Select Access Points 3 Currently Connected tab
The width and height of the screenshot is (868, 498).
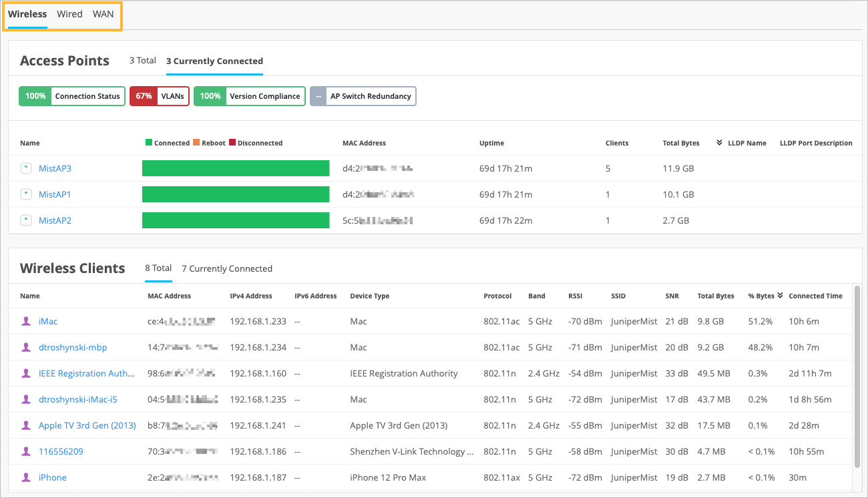pyautogui.click(x=214, y=61)
